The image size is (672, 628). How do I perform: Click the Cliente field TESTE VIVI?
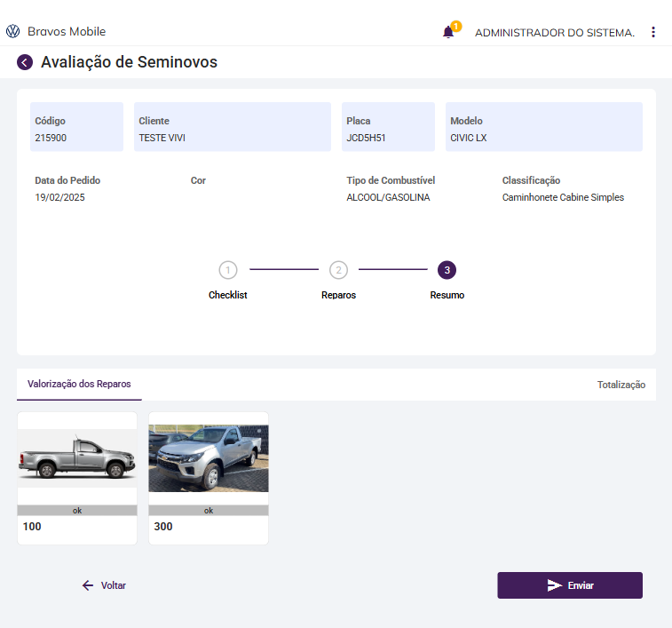click(x=232, y=128)
